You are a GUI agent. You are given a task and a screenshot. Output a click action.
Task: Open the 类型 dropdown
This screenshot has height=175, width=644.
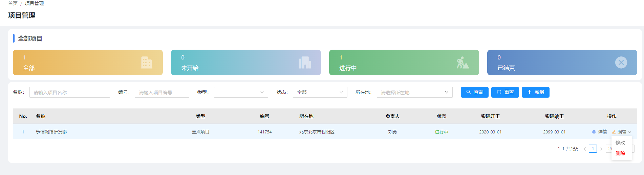(x=241, y=92)
